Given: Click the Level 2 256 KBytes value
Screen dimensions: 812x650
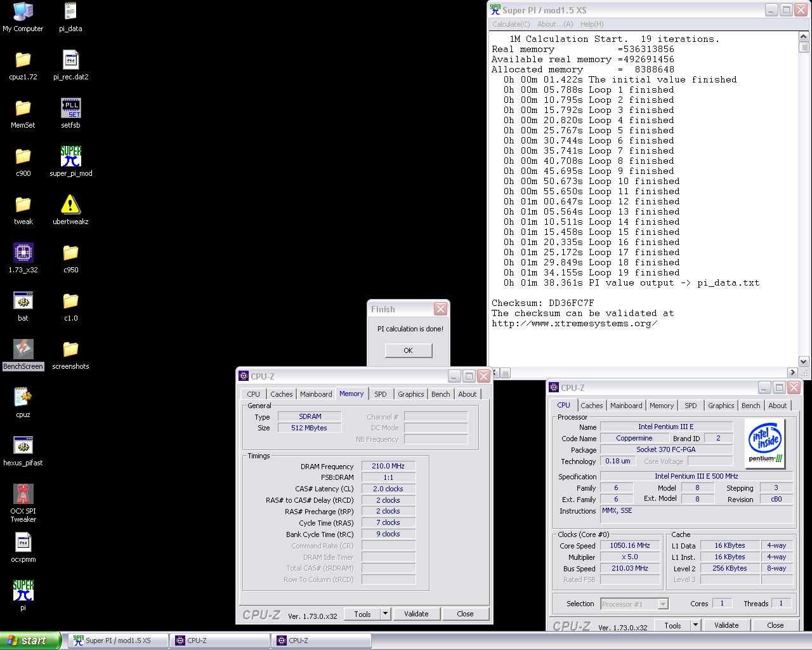Looking at the screenshot, I should click(x=730, y=568).
